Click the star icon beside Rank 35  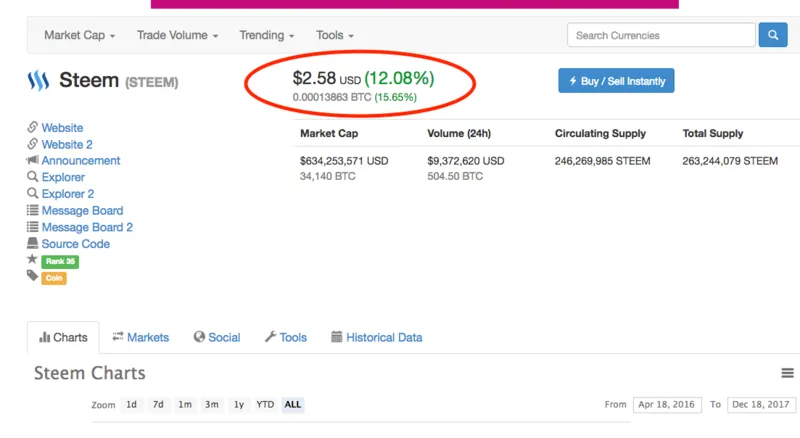click(x=32, y=259)
